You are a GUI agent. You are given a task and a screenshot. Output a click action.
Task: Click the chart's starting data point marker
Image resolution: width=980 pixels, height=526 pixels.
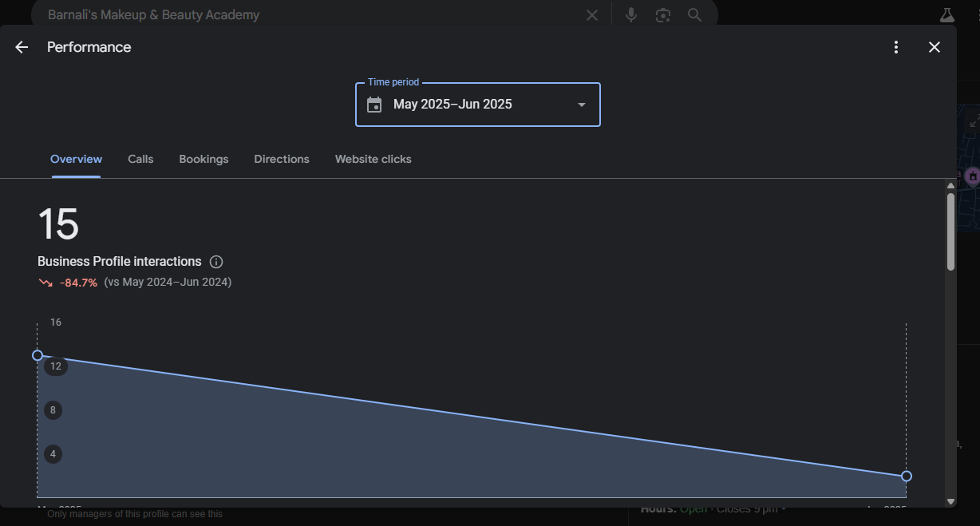coord(38,355)
